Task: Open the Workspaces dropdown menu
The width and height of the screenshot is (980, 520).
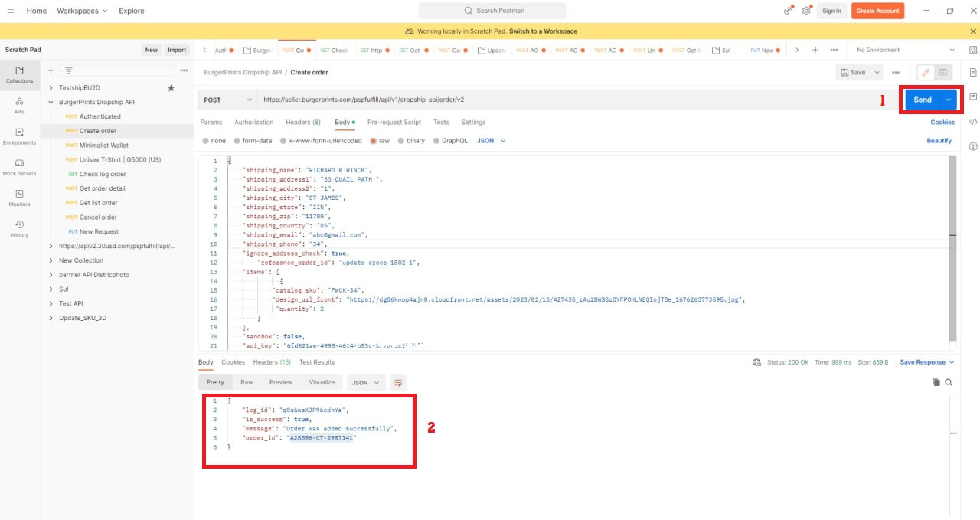Action: 82,11
